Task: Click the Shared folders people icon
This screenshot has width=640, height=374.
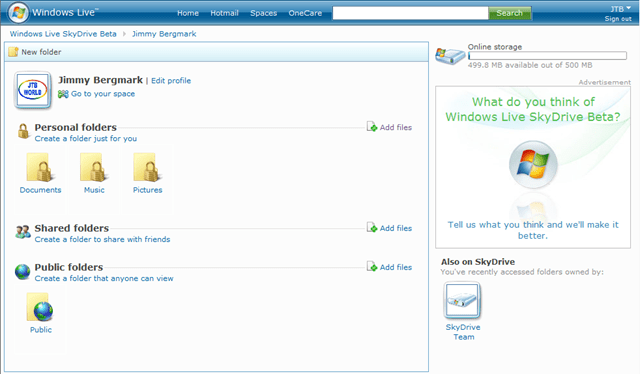Action: point(23,232)
